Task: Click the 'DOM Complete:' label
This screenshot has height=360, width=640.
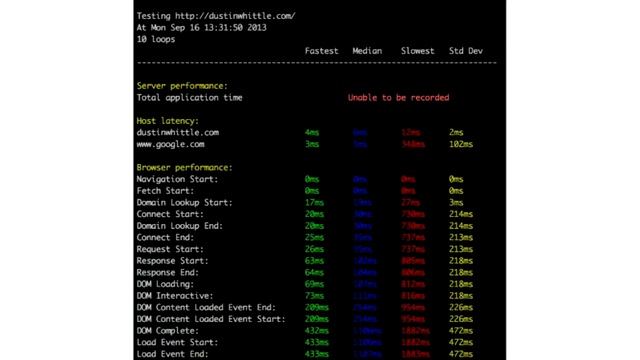Action: click(167, 331)
